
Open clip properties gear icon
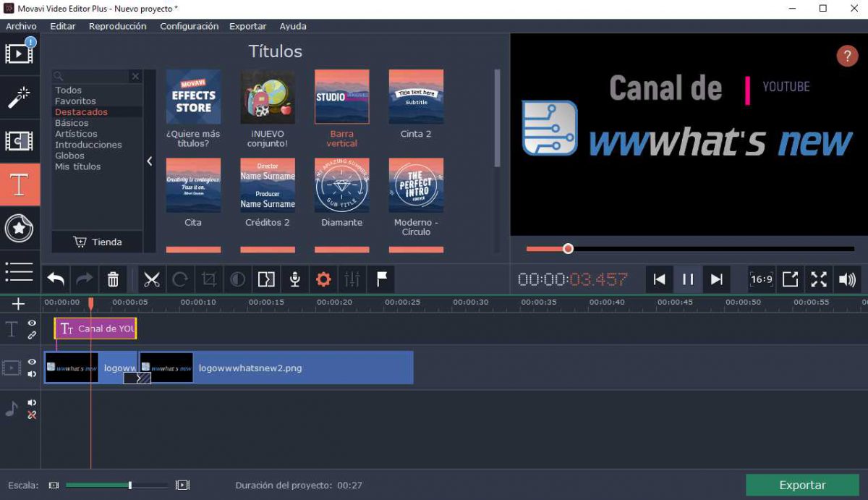click(x=323, y=279)
